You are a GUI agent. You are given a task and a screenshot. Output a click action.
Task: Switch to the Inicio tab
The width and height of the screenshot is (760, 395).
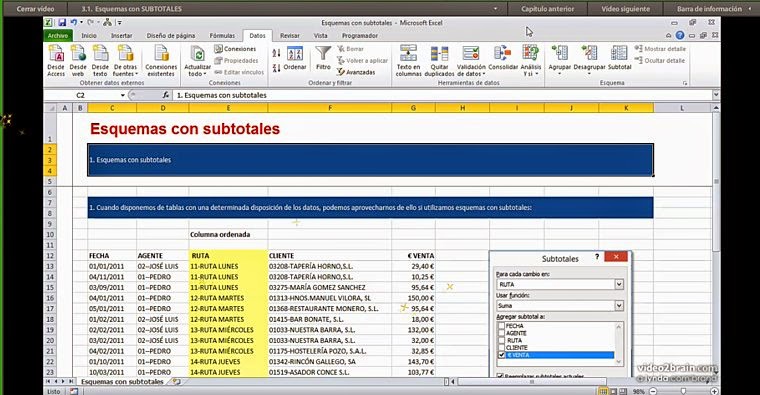tap(89, 36)
